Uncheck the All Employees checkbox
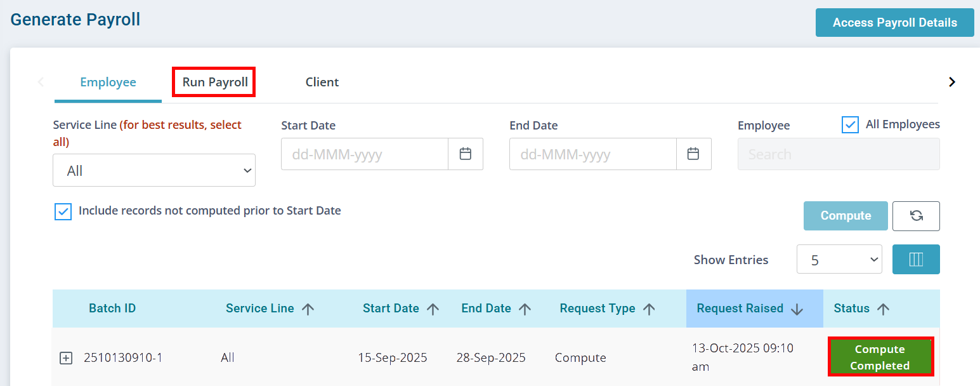980x386 pixels. tap(850, 125)
